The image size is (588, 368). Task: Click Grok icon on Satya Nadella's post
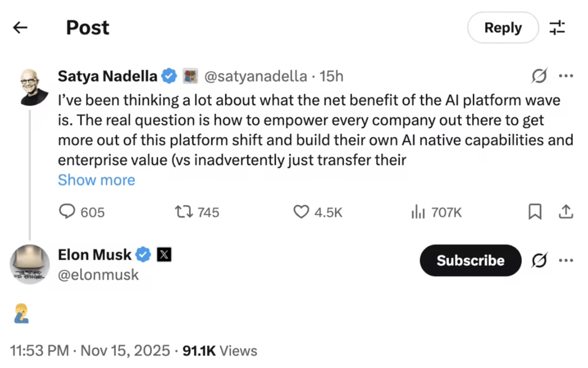[539, 76]
